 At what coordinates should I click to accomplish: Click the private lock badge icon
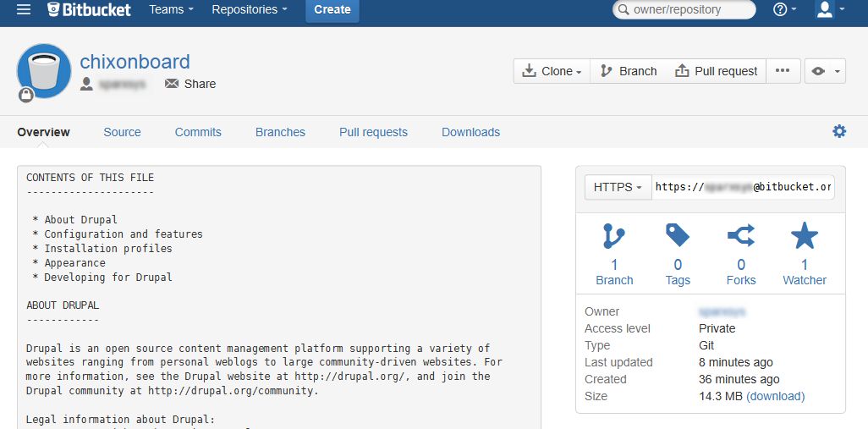coord(26,96)
